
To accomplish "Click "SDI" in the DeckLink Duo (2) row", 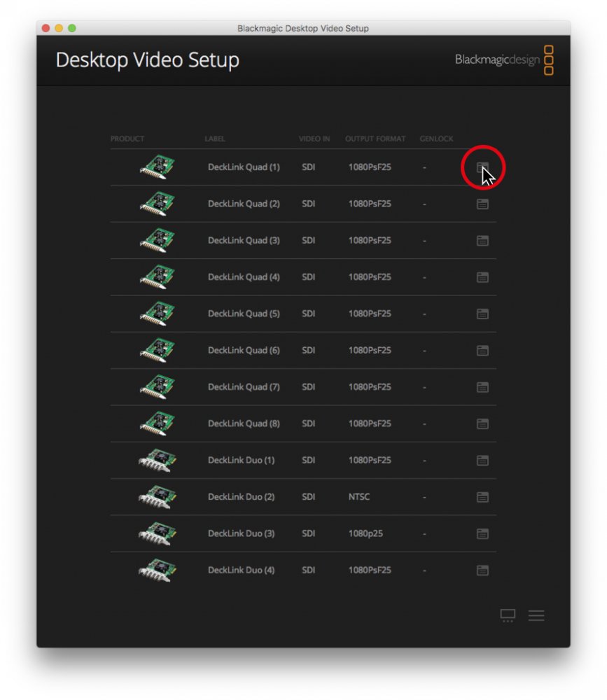I will 309,496.
